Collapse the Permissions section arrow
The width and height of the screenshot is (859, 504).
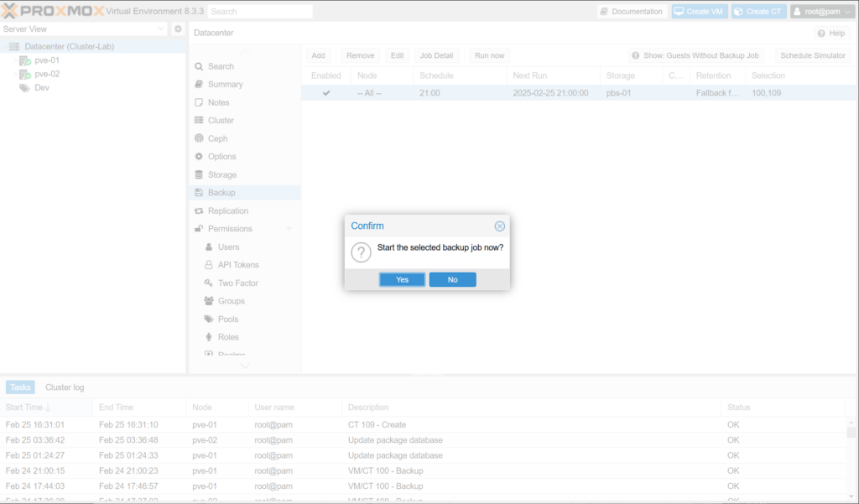tap(289, 229)
